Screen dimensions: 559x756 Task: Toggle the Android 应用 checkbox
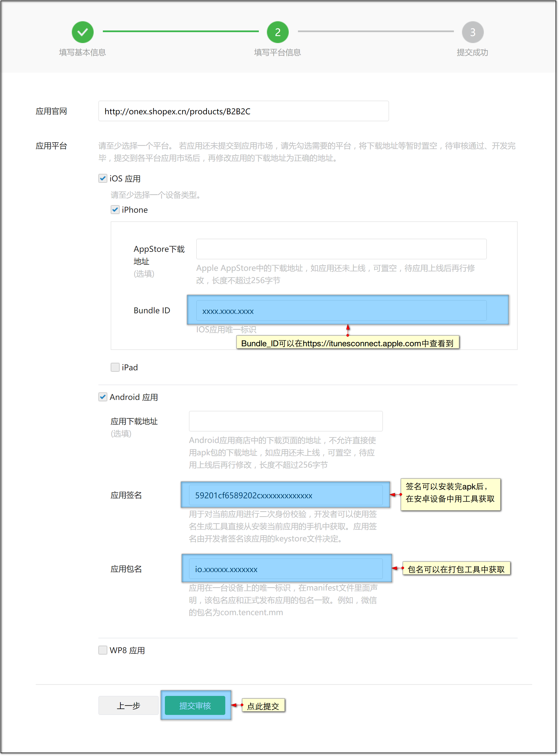point(103,397)
